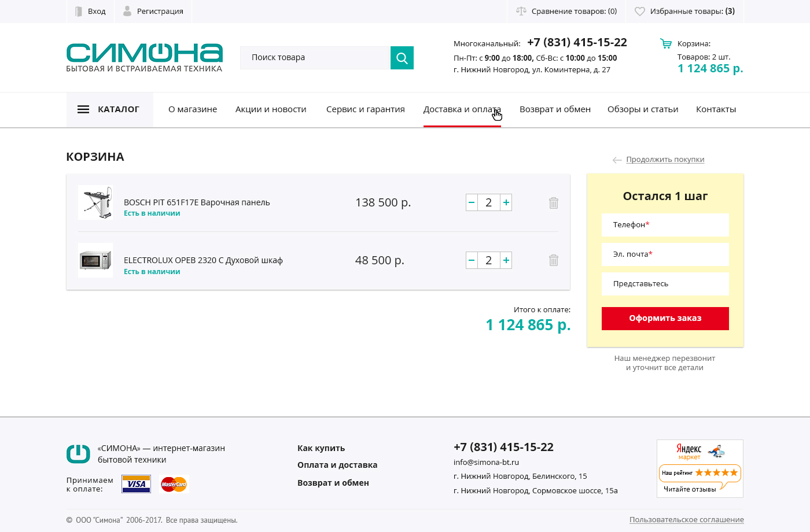
Task: Click the shopping cart icon in header
Action: point(666,43)
